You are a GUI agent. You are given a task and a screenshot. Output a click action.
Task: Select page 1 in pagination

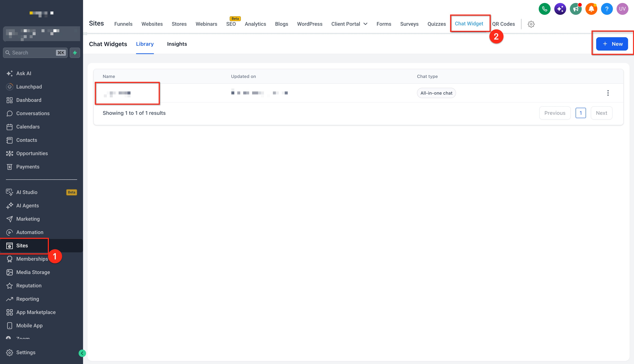(x=580, y=113)
